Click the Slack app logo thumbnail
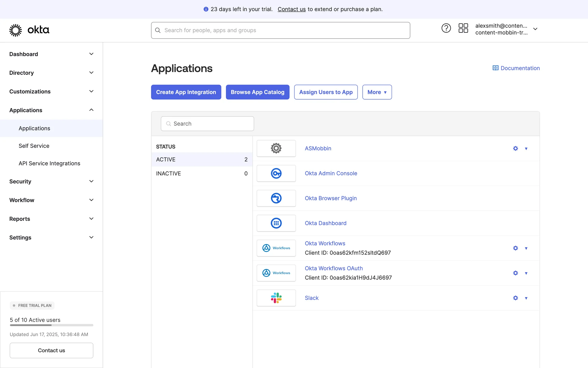This screenshot has width=588, height=368. [276, 298]
